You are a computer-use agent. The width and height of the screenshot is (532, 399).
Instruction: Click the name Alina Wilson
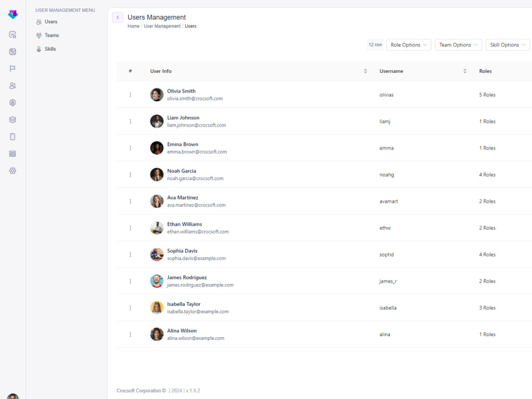[x=181, y=331]
